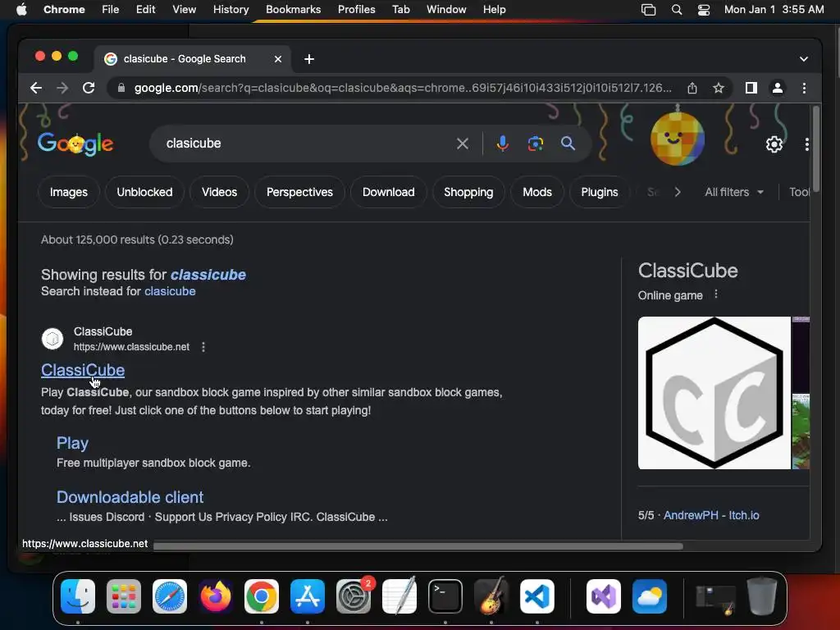Open a new tab with plus button
840x630 pixels.
[x=309, y=59]
